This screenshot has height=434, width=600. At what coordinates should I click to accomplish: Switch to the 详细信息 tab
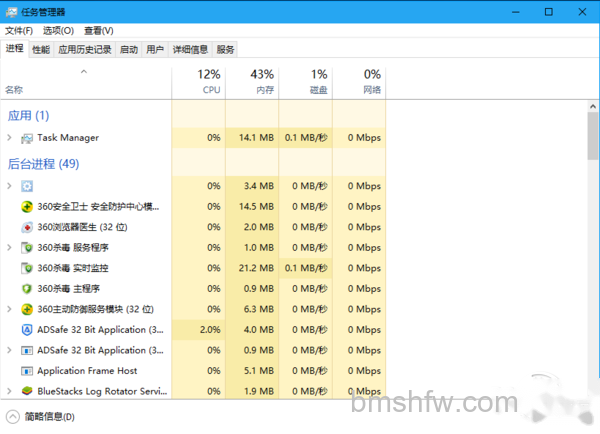(190, 50)
